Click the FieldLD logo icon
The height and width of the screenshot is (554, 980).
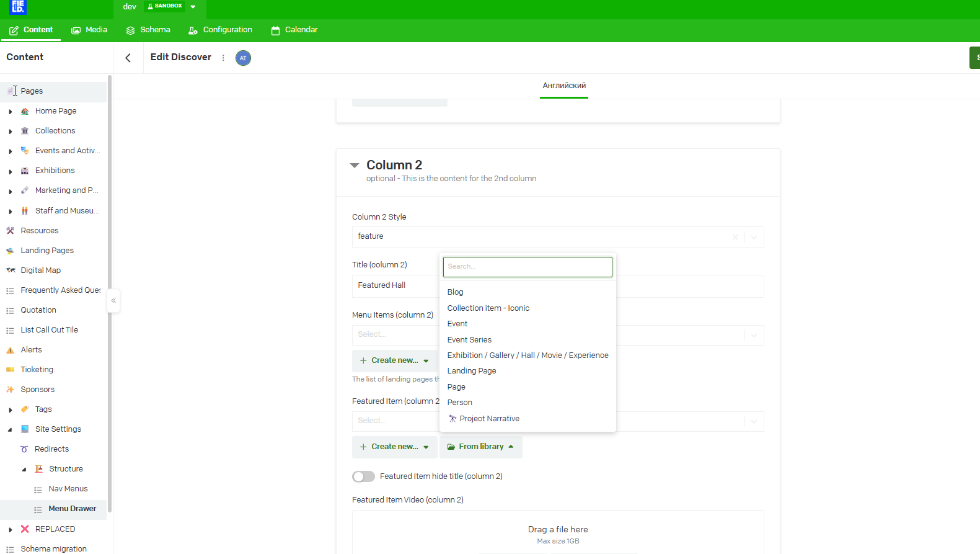click(x=18, y=7)
